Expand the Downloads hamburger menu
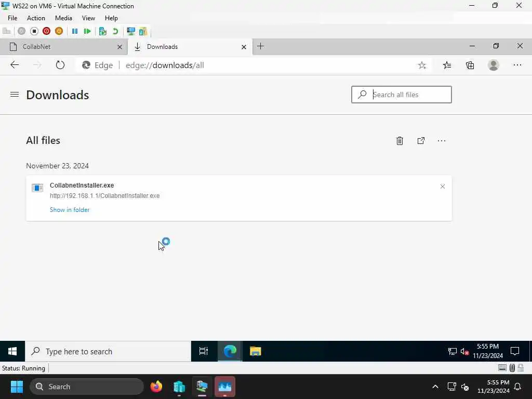The height and width of the screenshot is (399, 532). [x=14, y=95]
